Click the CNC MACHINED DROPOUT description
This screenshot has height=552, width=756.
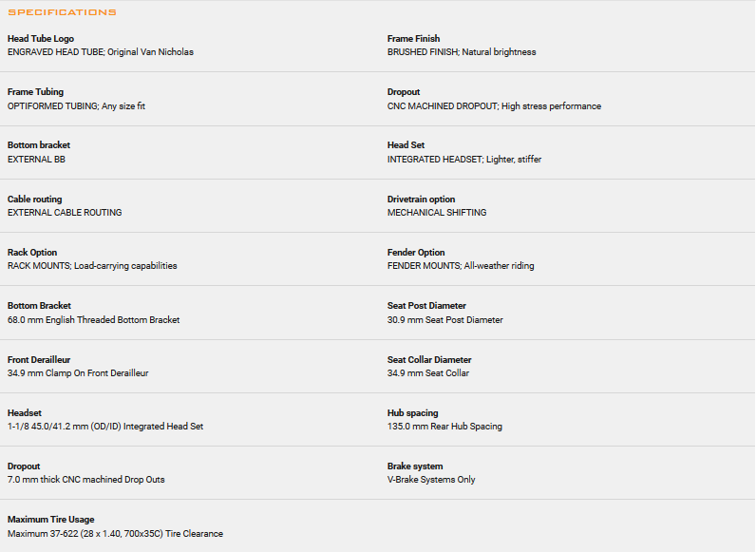pos(494,106)
